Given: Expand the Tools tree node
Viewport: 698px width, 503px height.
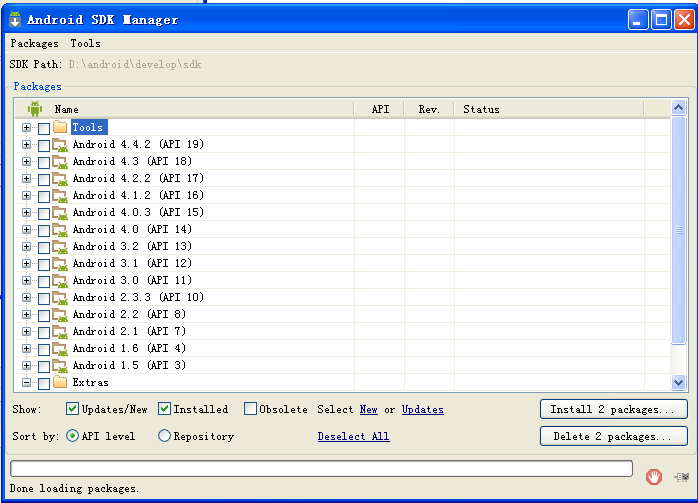Looking at the screenshot, I should tap(26, 128).
